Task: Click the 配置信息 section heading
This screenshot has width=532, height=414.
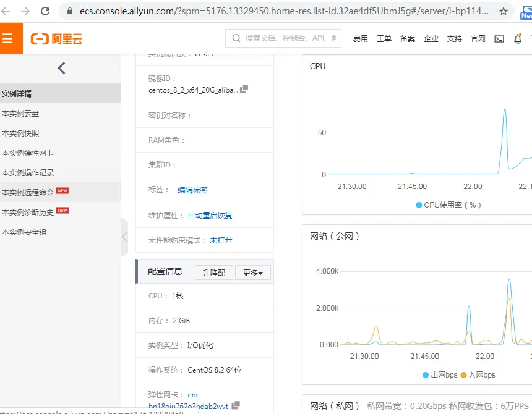Action: click(x=165, y=271)
